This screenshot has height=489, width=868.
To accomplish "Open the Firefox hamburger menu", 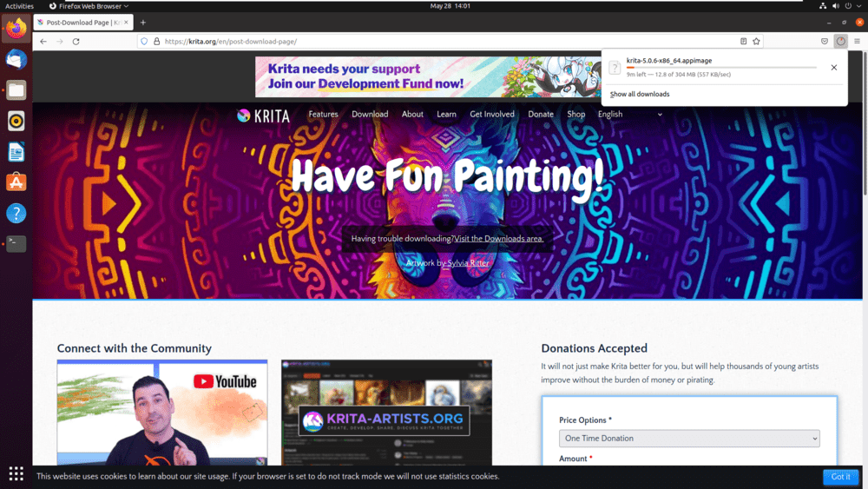I will click(857, 42).
